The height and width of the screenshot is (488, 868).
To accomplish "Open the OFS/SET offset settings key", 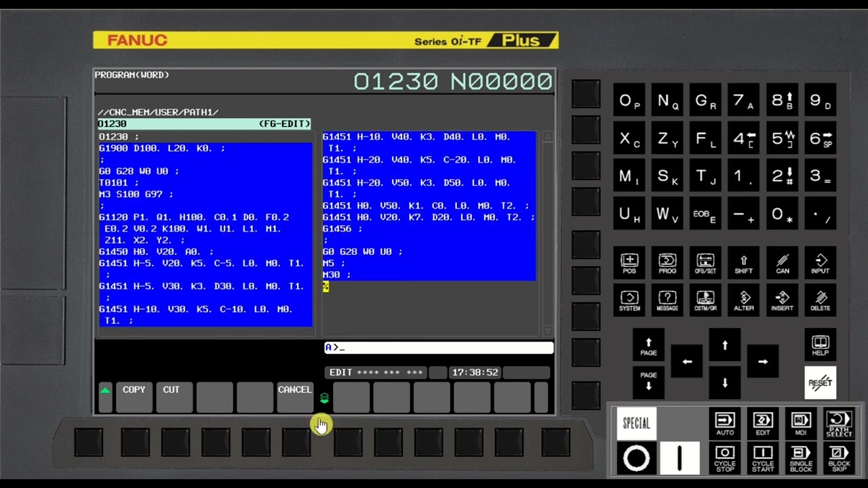I will pos(705,264).
